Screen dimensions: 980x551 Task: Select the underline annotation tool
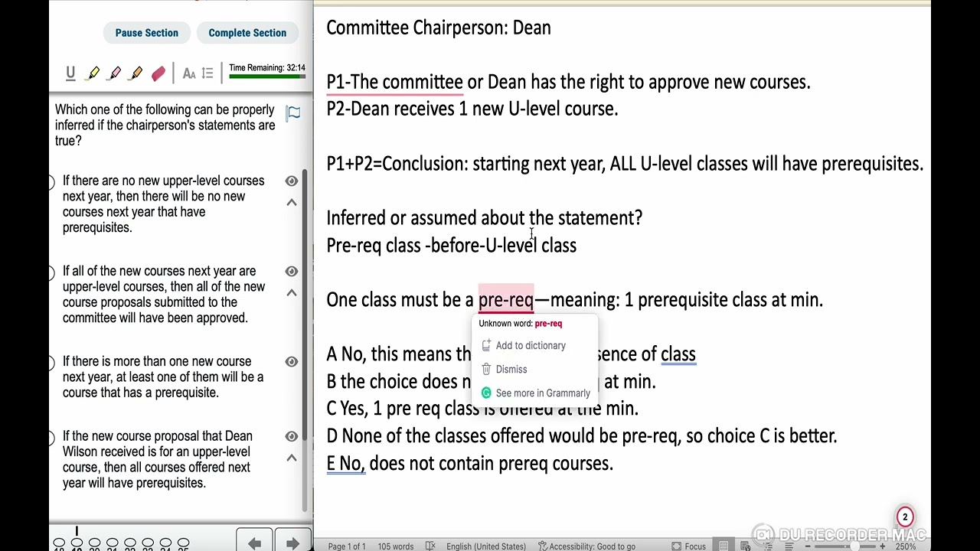coord(70,73)
